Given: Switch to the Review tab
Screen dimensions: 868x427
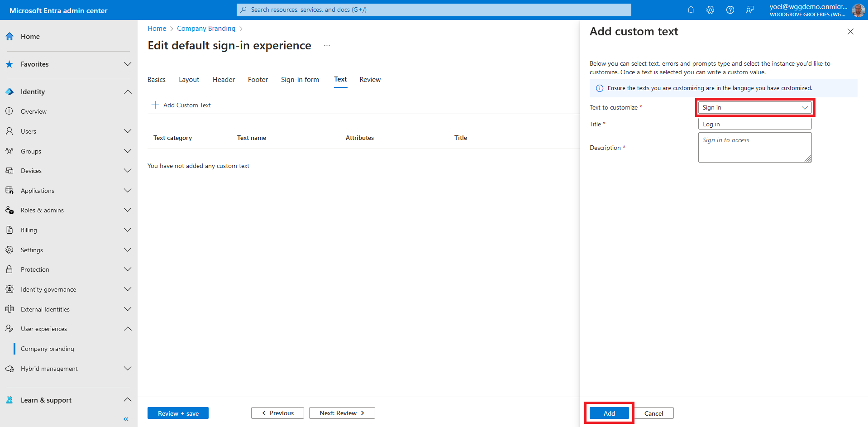Looking at the screenshot, I should coord(370,80).
